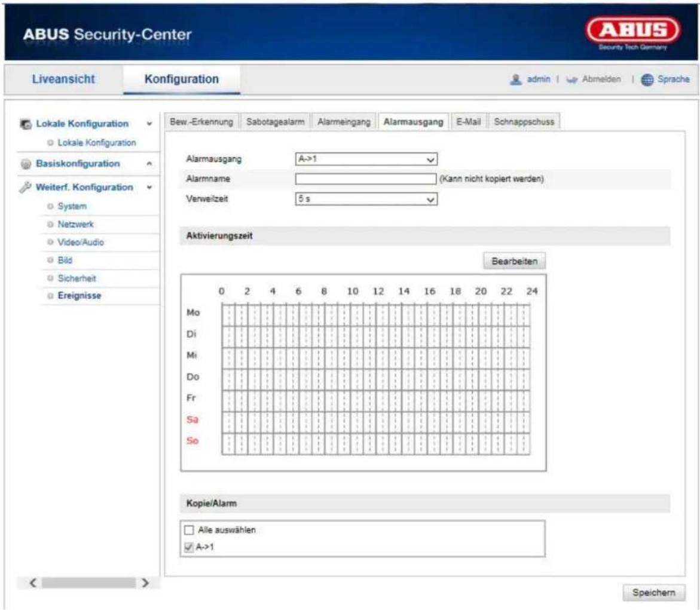The width and height of the screenshot is (700, 610).
Task: Expand the Basiskonfiguration section arrow
Action: tap(149, 164)
